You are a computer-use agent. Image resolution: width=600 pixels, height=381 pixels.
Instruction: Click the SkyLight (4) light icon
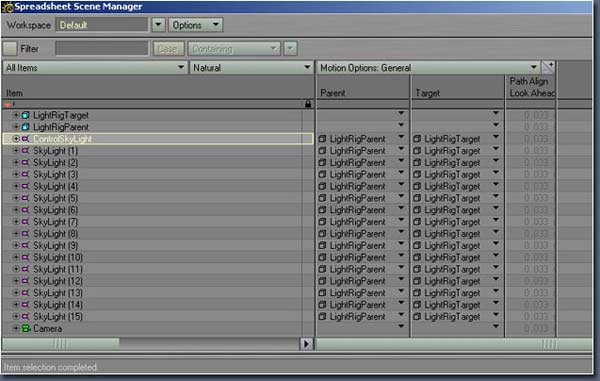[25, 186]
